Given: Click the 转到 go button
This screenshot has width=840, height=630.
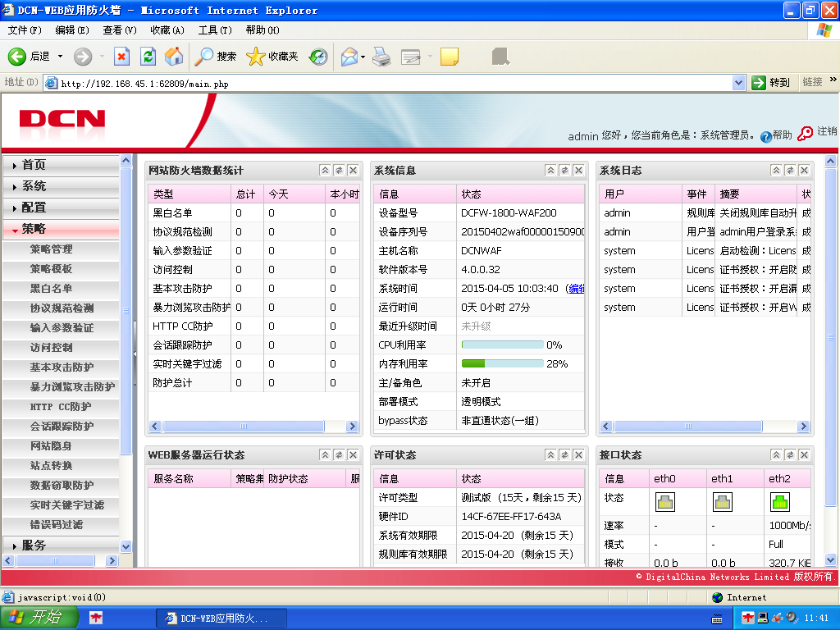Looking at the screenshot, I should click(771, 83).
